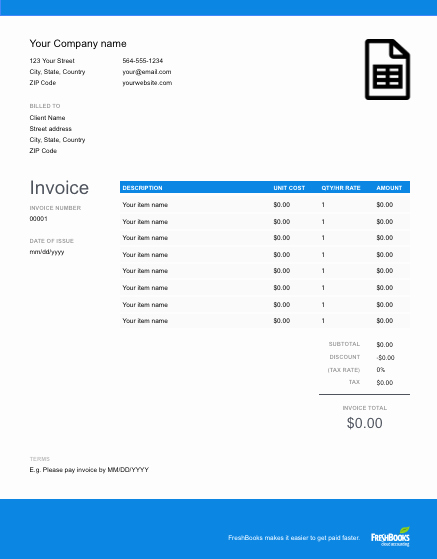Select the 'Please pay invoice by' terms text

pyautogui.click(x=89, y=470)
